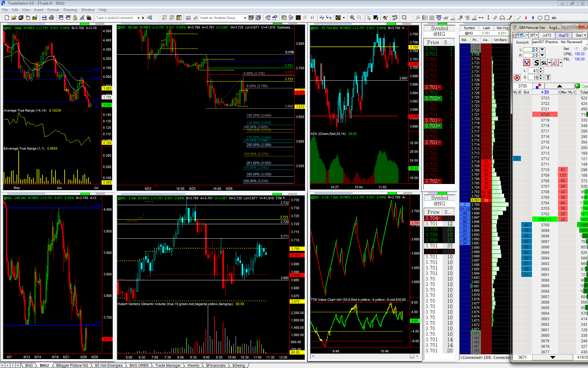
Task: Open the dropdown arrow beside OCO button
Action: point(560,63)
